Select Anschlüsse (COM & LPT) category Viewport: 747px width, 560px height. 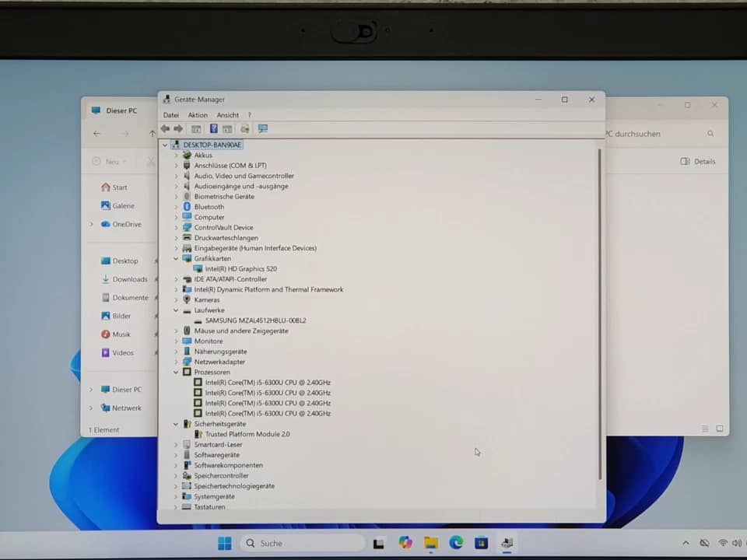click(230, 165)
